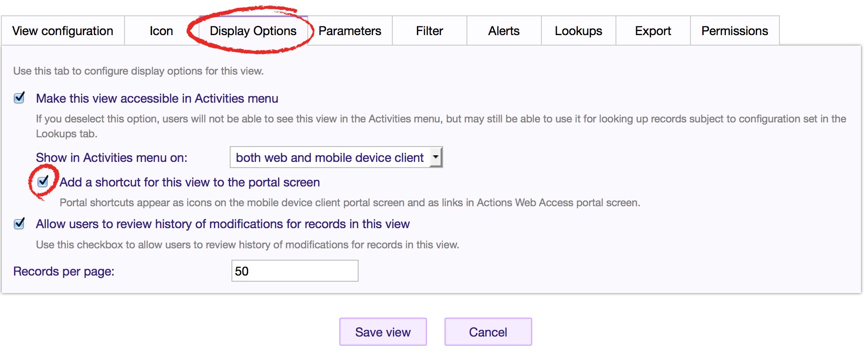This screenshot has height=351, width=868.
Task: Disable Allow users to review history checkbox
Action: pyautogui.click(x=19, y=223)
